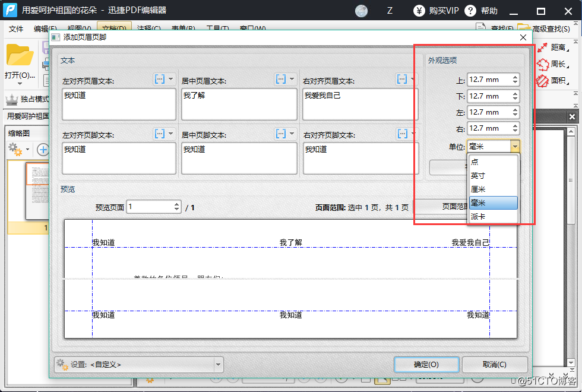
Task: Click the 页面范围 button
Action: click(x=441, y=207)
